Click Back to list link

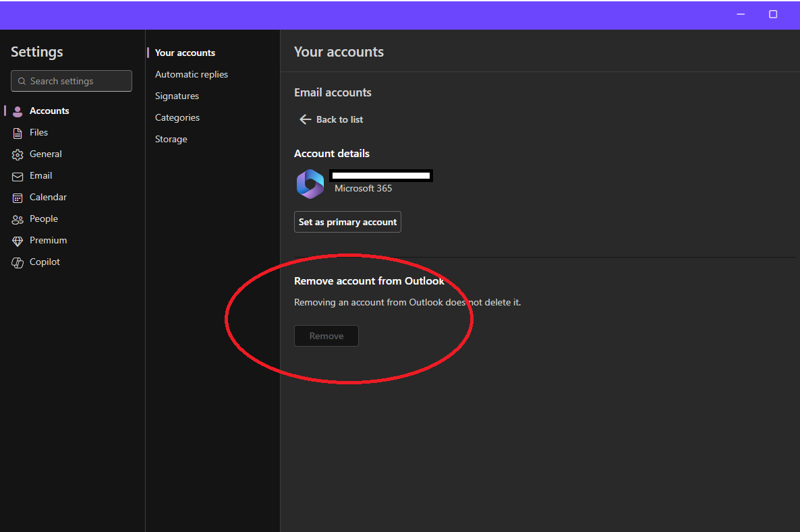pos(332,119)
